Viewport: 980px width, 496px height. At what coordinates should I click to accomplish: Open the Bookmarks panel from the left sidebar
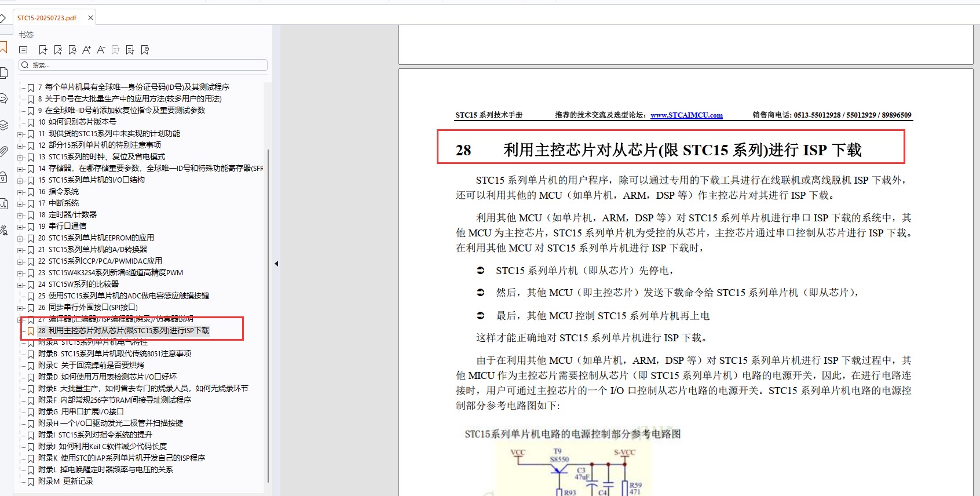point(3,47)
